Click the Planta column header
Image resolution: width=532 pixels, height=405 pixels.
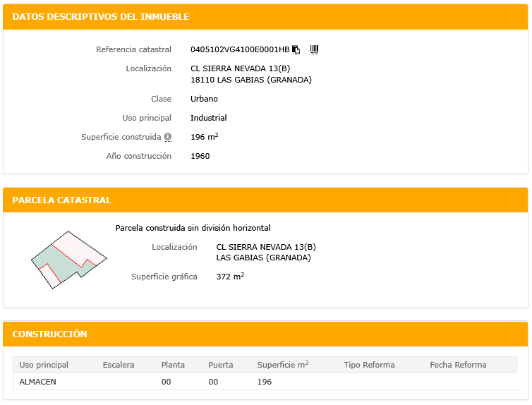click(x=173, y=365)
